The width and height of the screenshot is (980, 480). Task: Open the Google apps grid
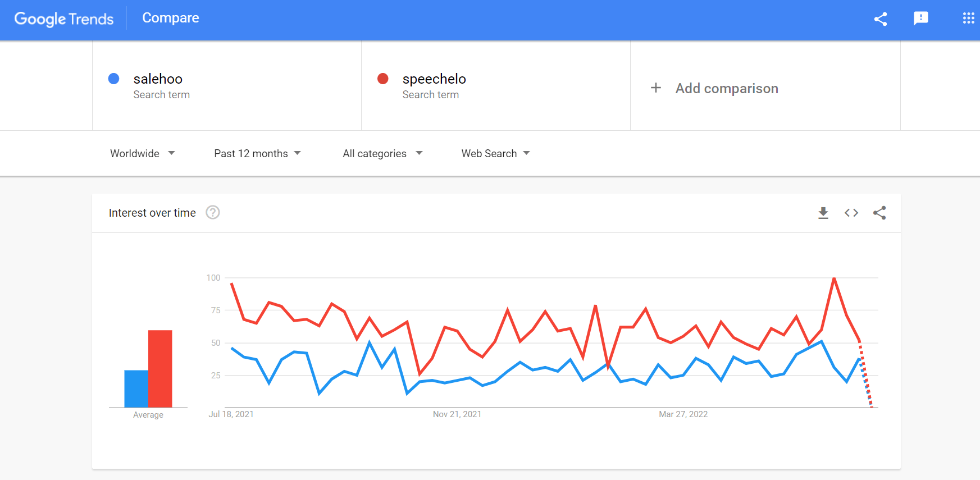point(968,19)
